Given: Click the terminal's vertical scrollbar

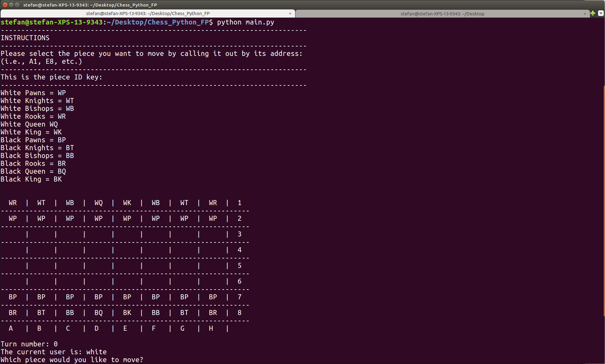Looking at the screenshot, I should point(604,201).
